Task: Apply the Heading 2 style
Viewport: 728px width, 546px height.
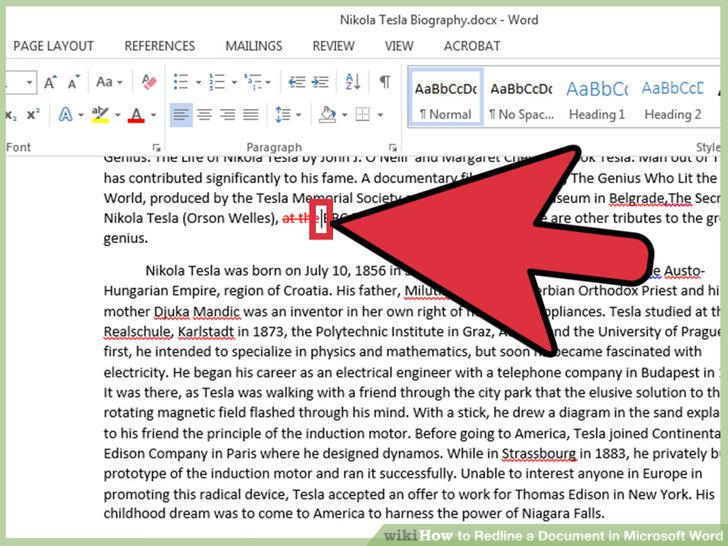Action: (x=673, y=98)
